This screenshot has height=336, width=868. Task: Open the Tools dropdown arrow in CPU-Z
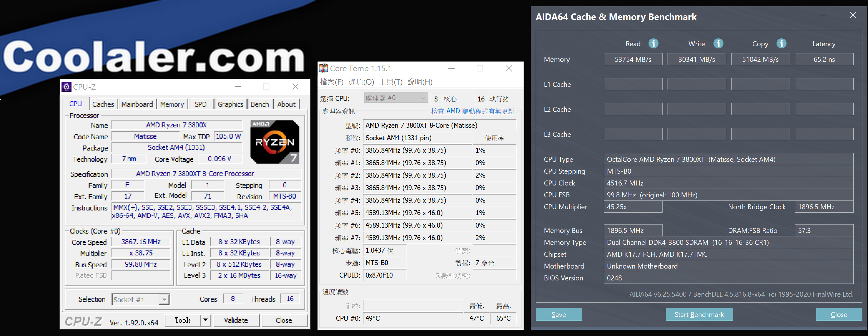pos(205,320)
